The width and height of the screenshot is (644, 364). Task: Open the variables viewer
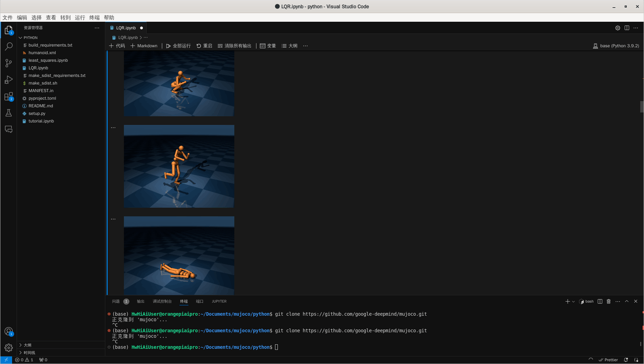tap(268, 46)
